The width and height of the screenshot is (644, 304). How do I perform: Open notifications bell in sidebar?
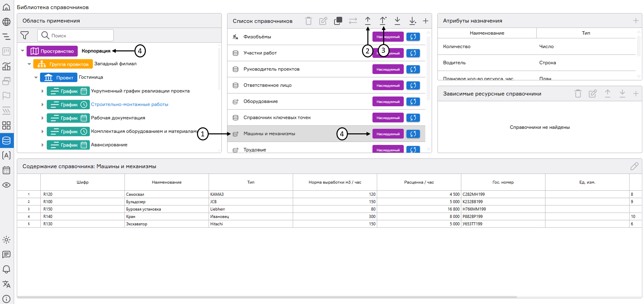point(6,269)
